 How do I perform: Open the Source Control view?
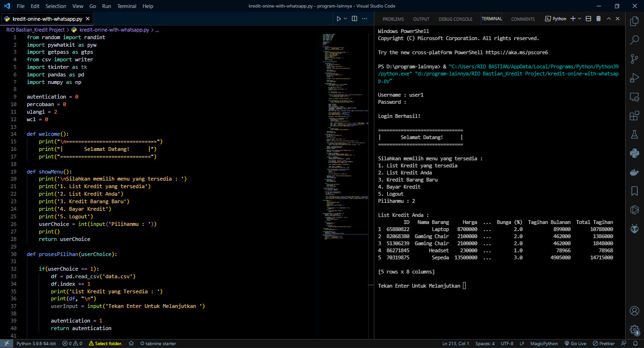(x=634, y=59)
